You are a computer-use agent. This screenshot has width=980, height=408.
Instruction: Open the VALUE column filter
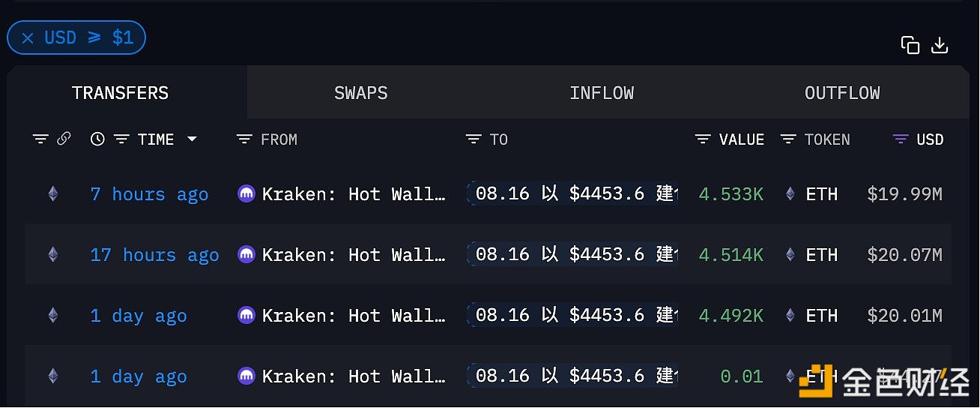[x=702, y=139]
